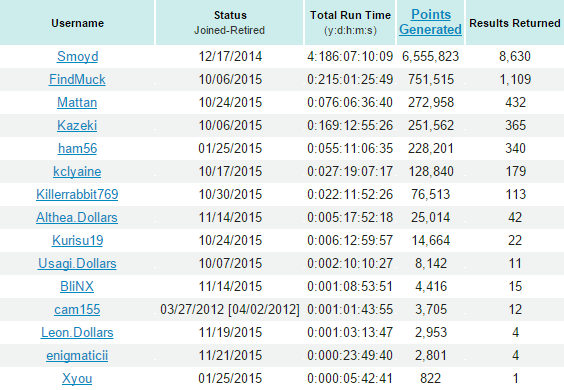Select points value 8,142

coord(431,264)
